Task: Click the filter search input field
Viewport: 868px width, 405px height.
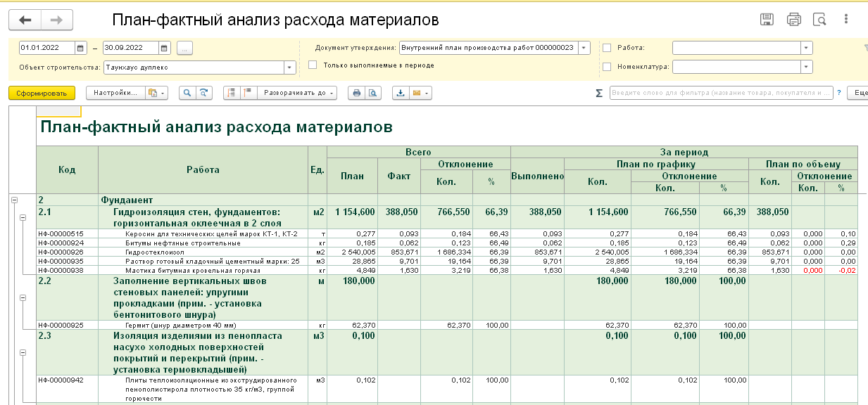Action: coord(721,93)
